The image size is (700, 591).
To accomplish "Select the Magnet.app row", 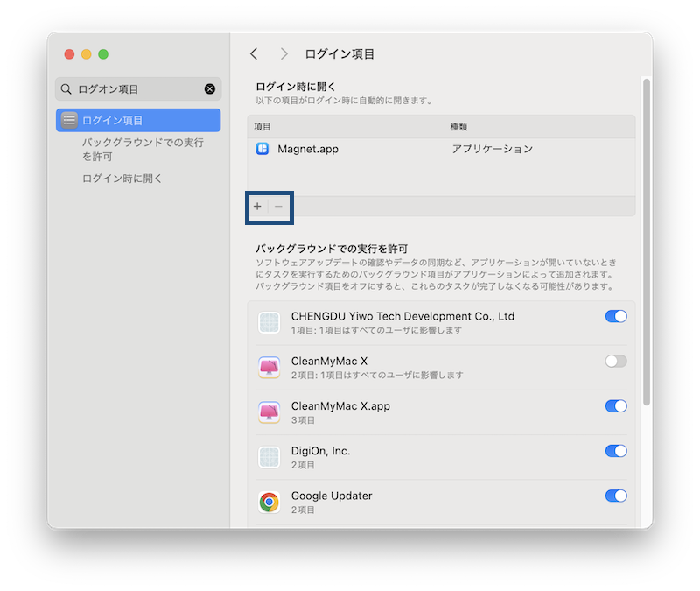I will 441,149.
